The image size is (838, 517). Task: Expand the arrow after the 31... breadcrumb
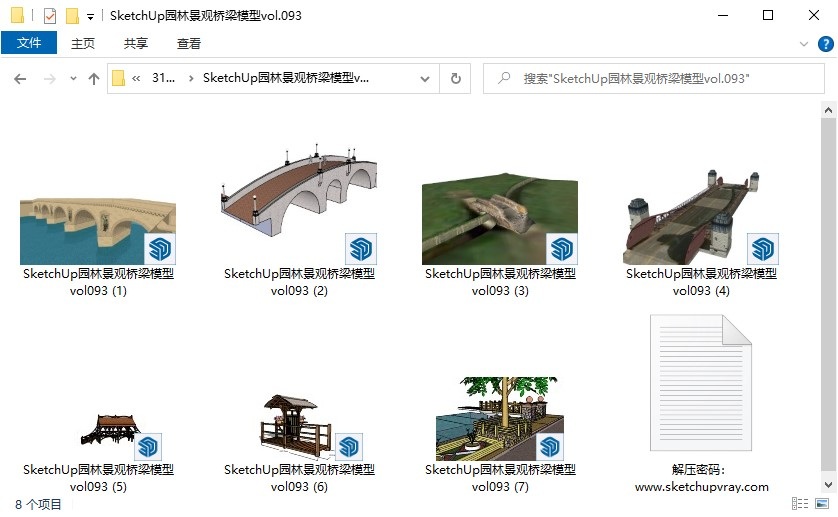[x=191, y=79]
